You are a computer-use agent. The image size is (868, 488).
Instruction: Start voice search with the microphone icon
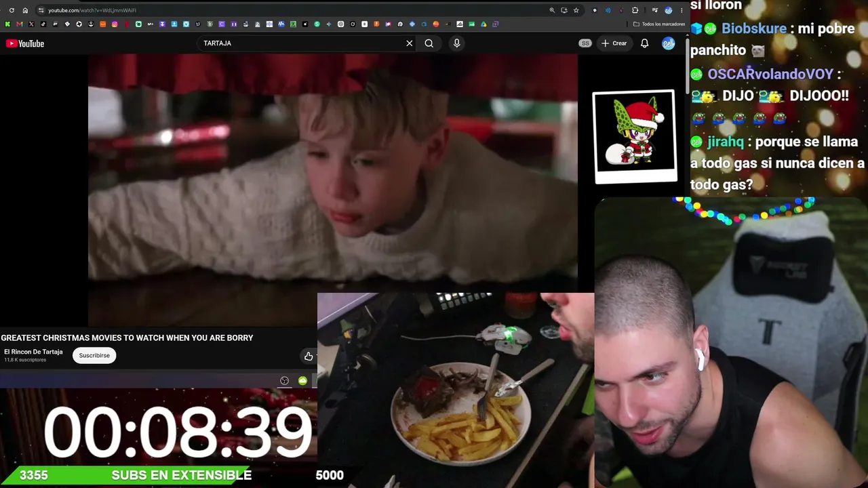pyautogui.click(x=456, y=43)
